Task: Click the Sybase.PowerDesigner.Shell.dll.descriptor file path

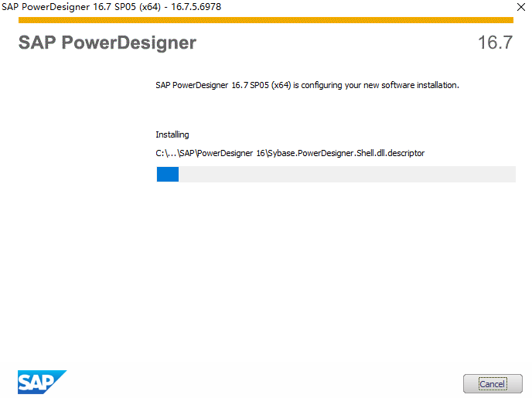Action: click(290, 153)
